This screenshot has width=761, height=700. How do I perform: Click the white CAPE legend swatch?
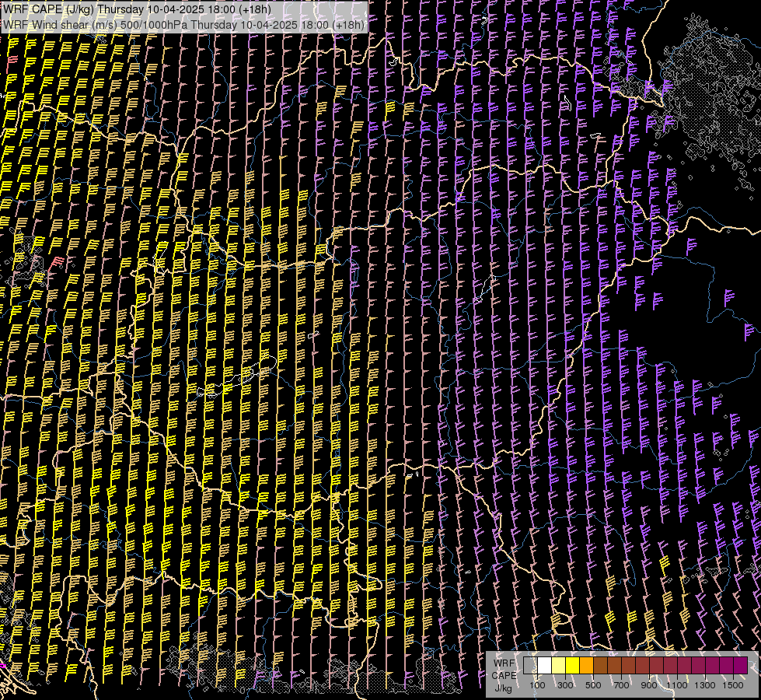pyautogui.click(x=545, y=665)
